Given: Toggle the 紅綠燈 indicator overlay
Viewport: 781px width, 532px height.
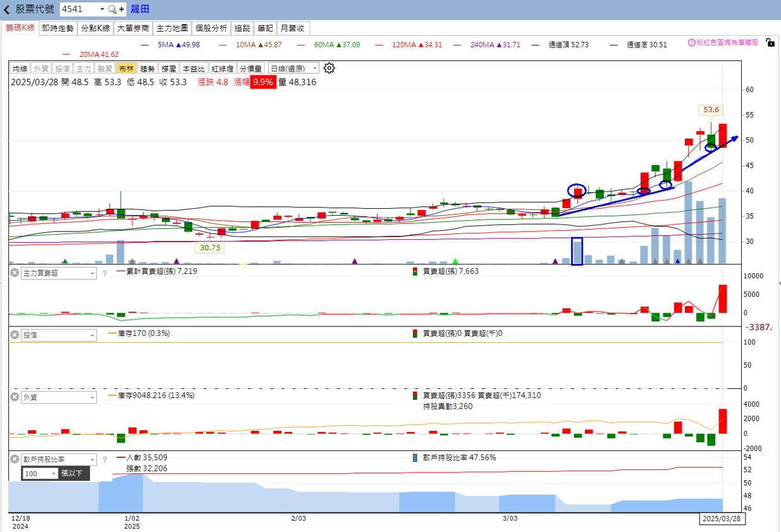Looking at the screenshot, I should click(x=223, y=68).
